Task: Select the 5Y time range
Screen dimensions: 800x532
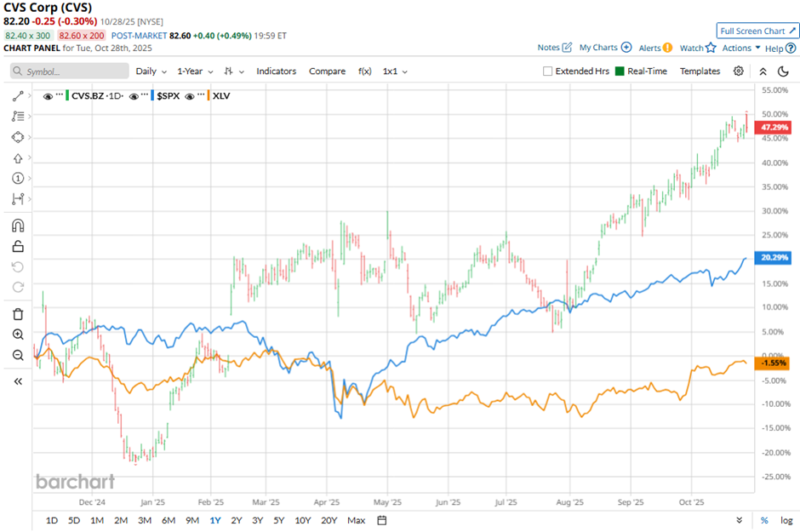Action: tap(279, 520)
